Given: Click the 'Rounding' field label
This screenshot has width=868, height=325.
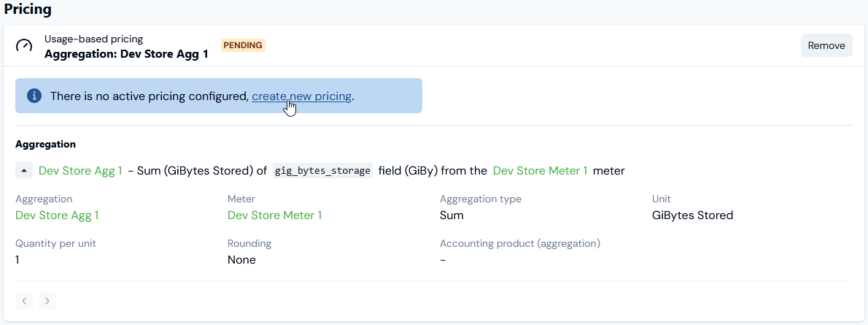Looking at the screenshot, I should (x=249, y=243).
